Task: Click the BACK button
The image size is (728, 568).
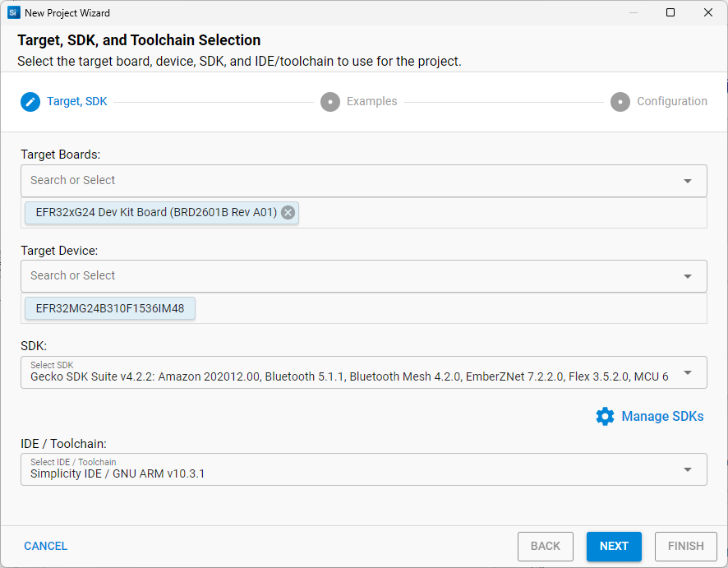Action: coord(545,546)
